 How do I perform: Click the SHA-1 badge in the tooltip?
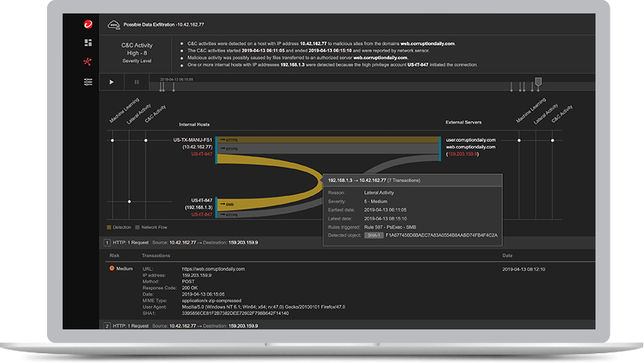tap(374, 235)
